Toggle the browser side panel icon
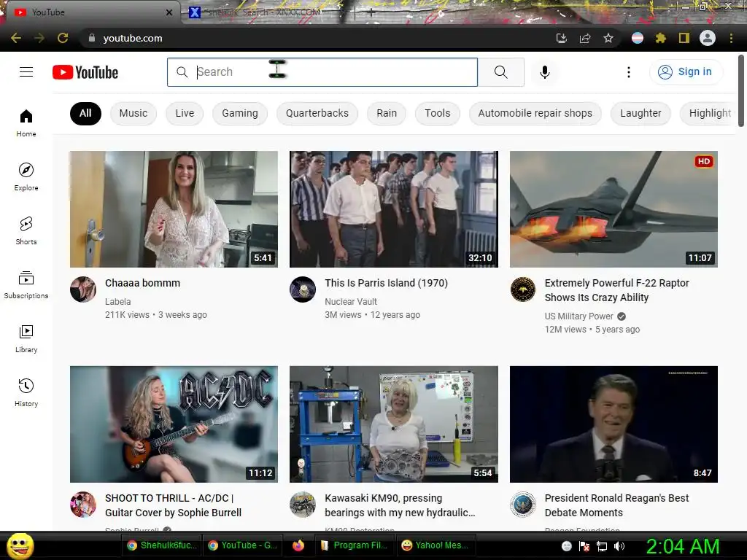This screenshot has height=560, width=747. pyautogui.click(x=684, y=38)
